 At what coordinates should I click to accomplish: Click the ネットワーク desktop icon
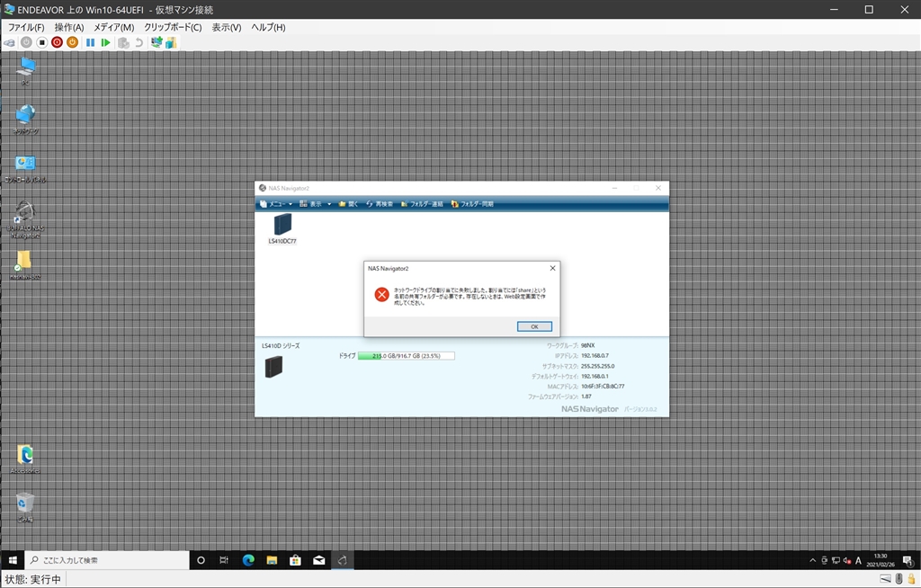[25, 120]
